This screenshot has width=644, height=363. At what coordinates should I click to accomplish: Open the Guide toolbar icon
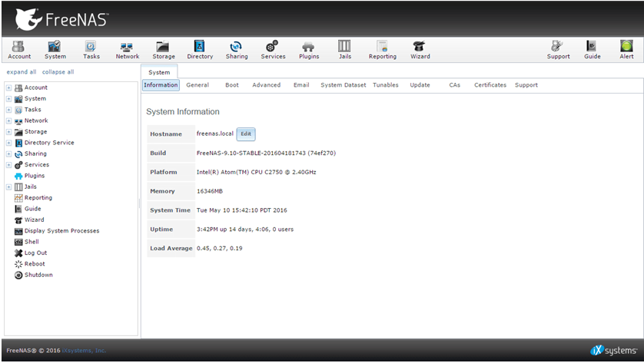coord(593,50)
